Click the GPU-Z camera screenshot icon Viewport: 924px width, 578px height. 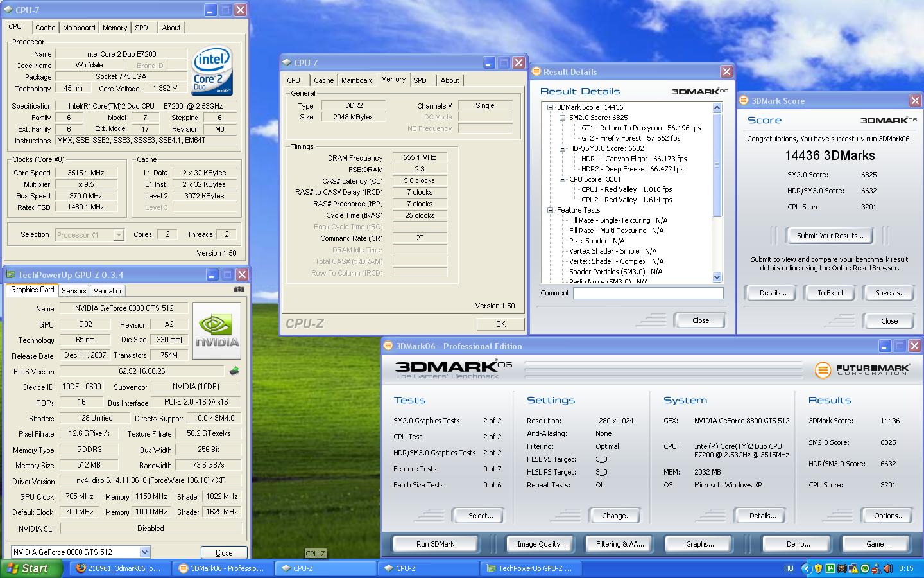coord(239,290)
